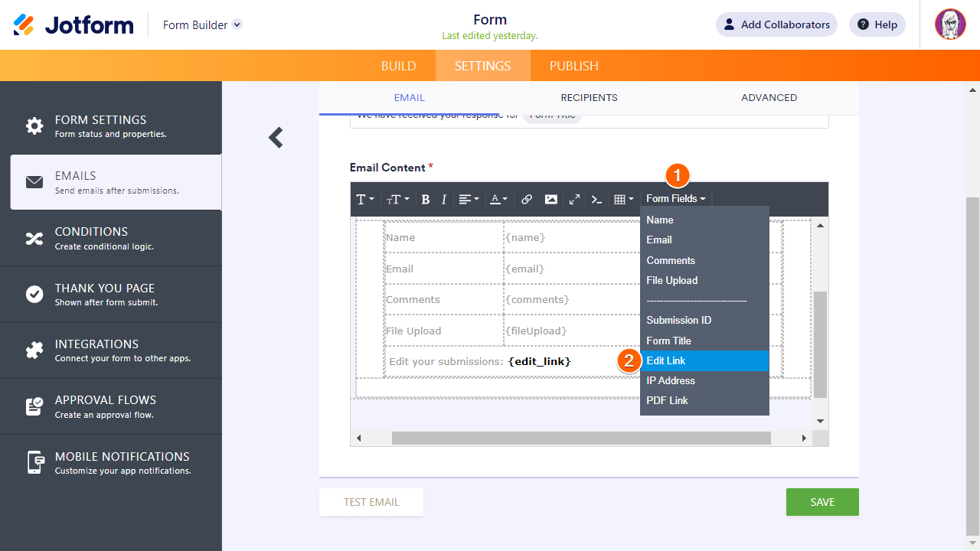980x551 pixels.
Task: Toggle italic text formatting
Action: [x=443, y=199]
